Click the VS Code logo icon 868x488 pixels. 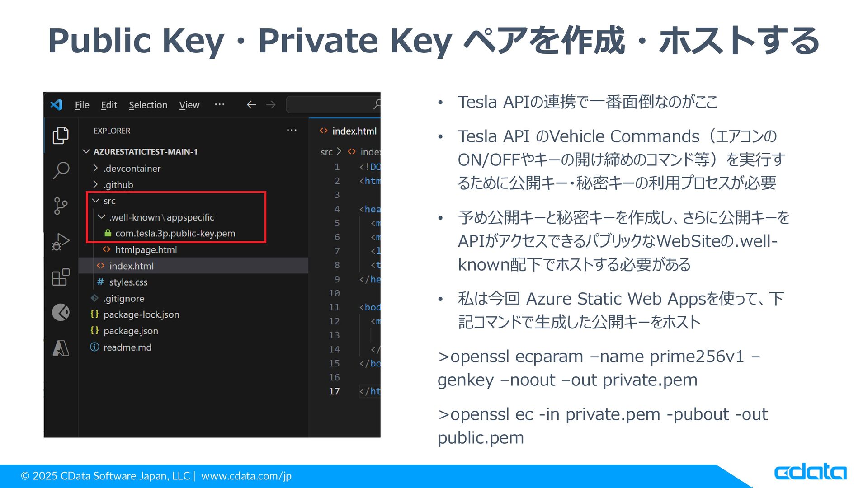tap(57, 105)
